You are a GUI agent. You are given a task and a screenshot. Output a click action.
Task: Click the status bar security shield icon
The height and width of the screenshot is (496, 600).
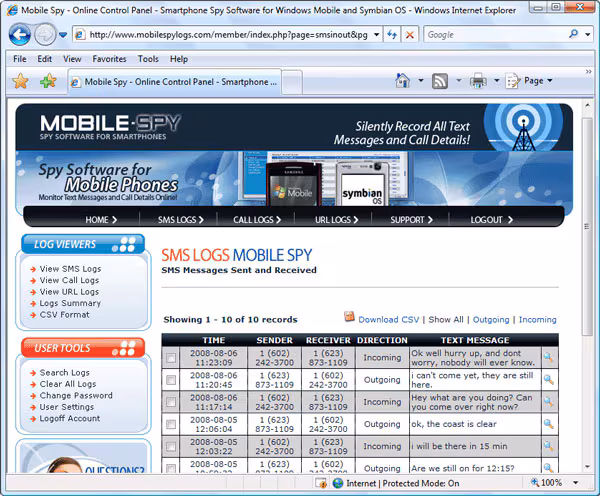321,483
